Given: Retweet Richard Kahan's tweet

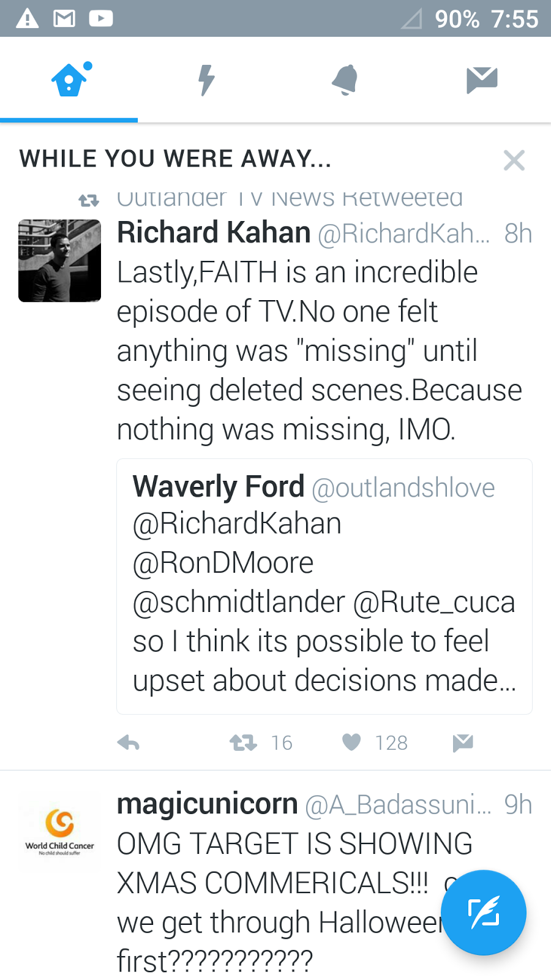Looking at the screenshot, I should 243,743.
